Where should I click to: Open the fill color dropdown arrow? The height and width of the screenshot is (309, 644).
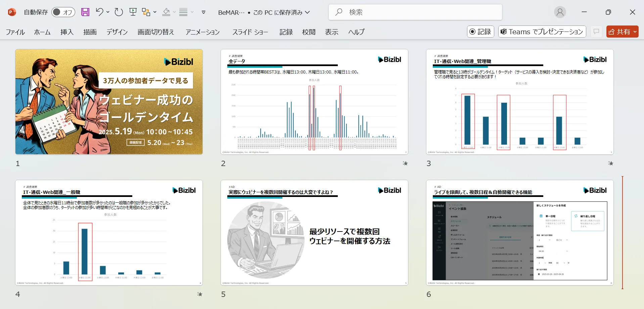point(174,12)
